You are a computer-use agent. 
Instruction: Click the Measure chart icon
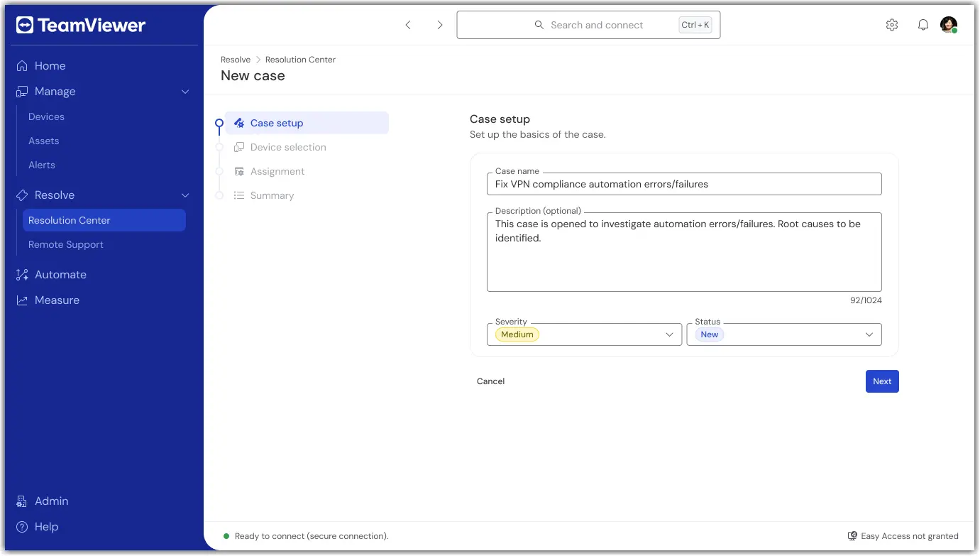(22, 300)
